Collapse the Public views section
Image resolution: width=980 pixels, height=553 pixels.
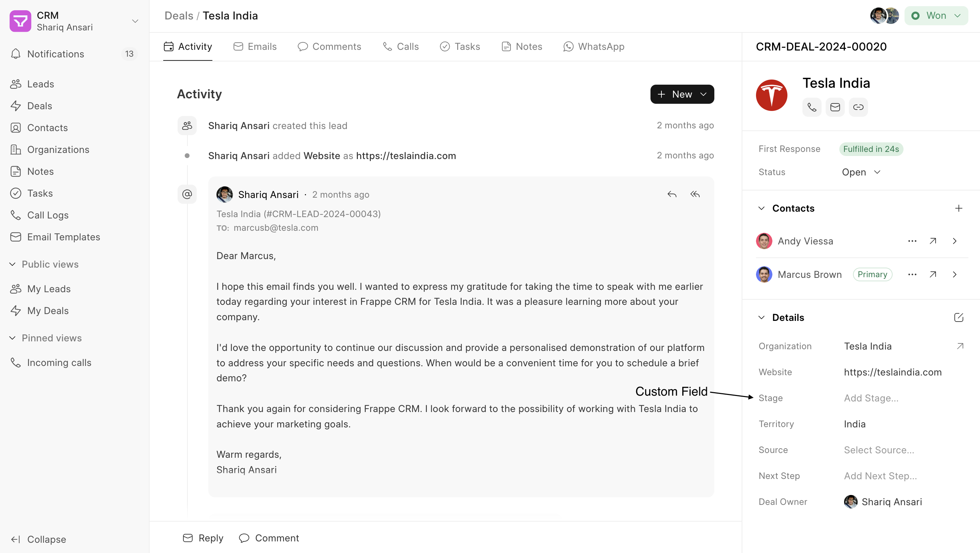point(12,264)
